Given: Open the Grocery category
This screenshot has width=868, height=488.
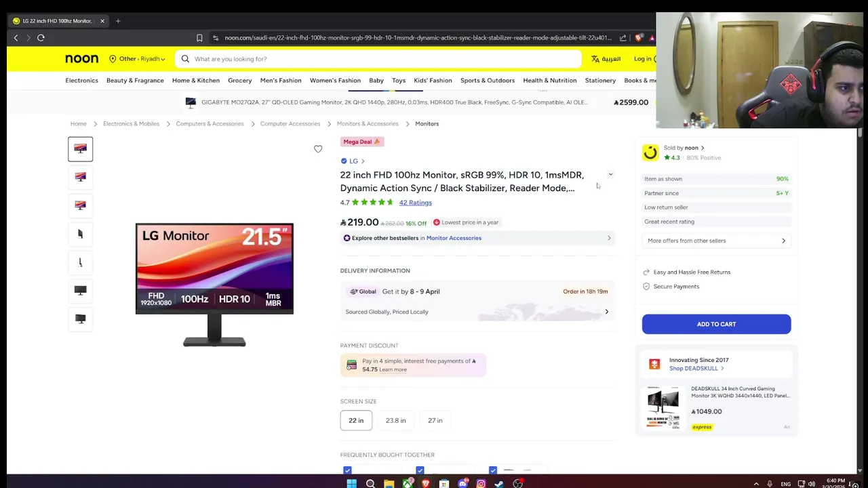Looking at the screenshot, I should click(x=239, y=81).
